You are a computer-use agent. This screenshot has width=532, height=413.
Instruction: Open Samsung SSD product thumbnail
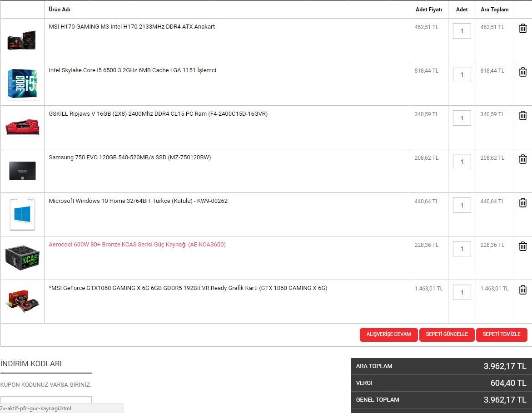pos(22,171)
